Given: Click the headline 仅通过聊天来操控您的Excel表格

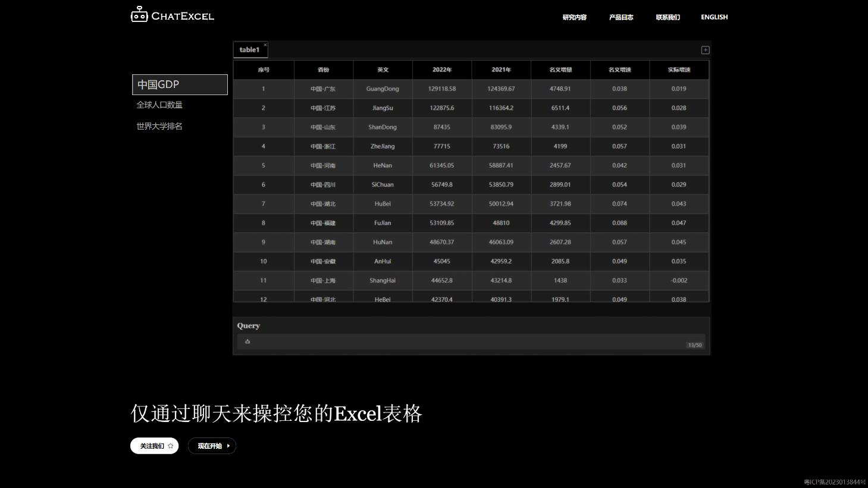Looking at the screenshot, I should (x=276, y=413).
